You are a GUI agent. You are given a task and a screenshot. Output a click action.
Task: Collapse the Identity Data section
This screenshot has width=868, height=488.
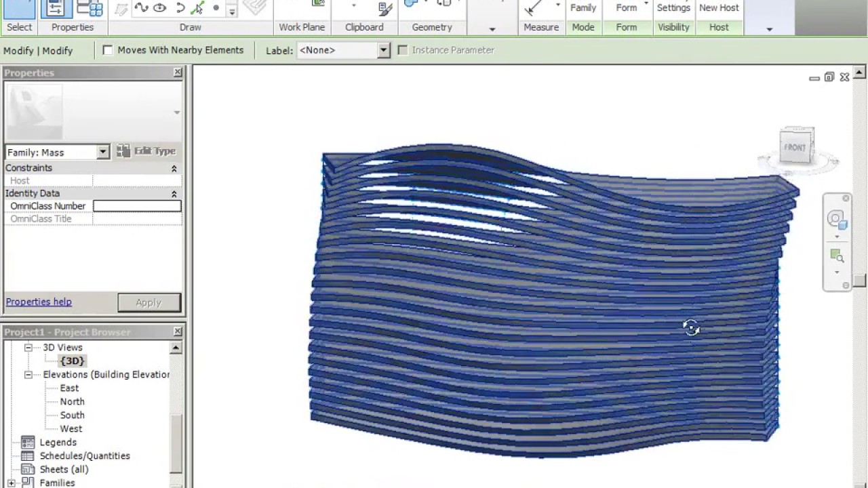[174, 194]
